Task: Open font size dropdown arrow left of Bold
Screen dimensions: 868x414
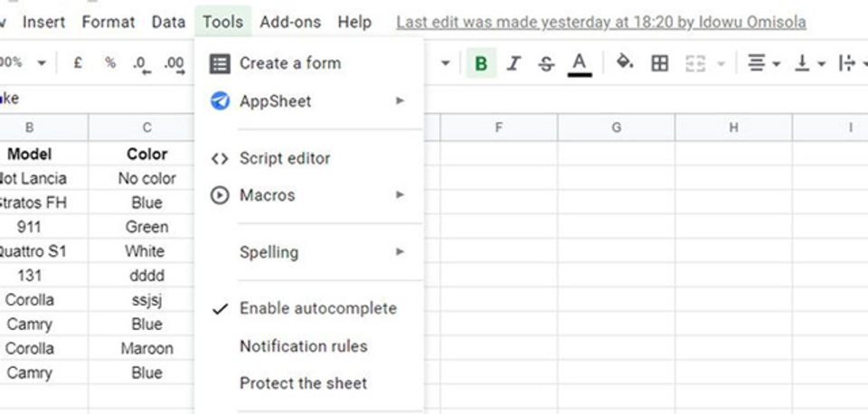Action: tap(445, 63)
